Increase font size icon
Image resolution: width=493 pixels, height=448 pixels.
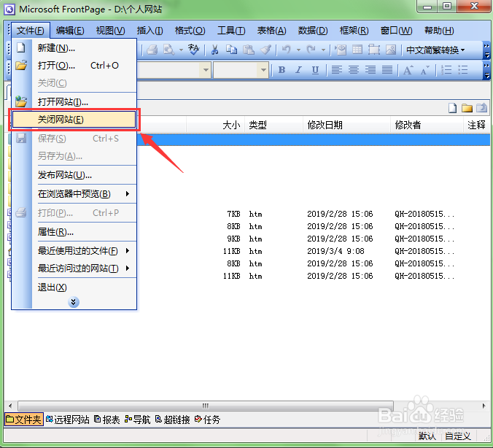408,70
